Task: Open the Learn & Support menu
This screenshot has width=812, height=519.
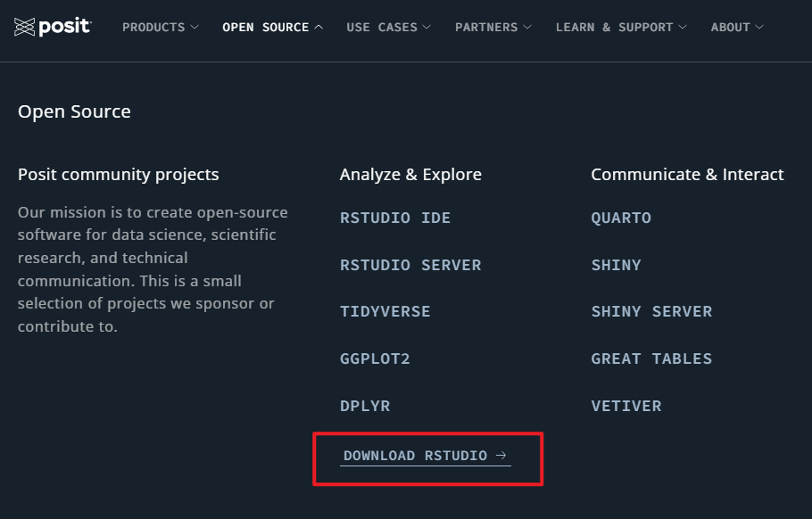Action: pyautogui.click(x=621, y=28)
